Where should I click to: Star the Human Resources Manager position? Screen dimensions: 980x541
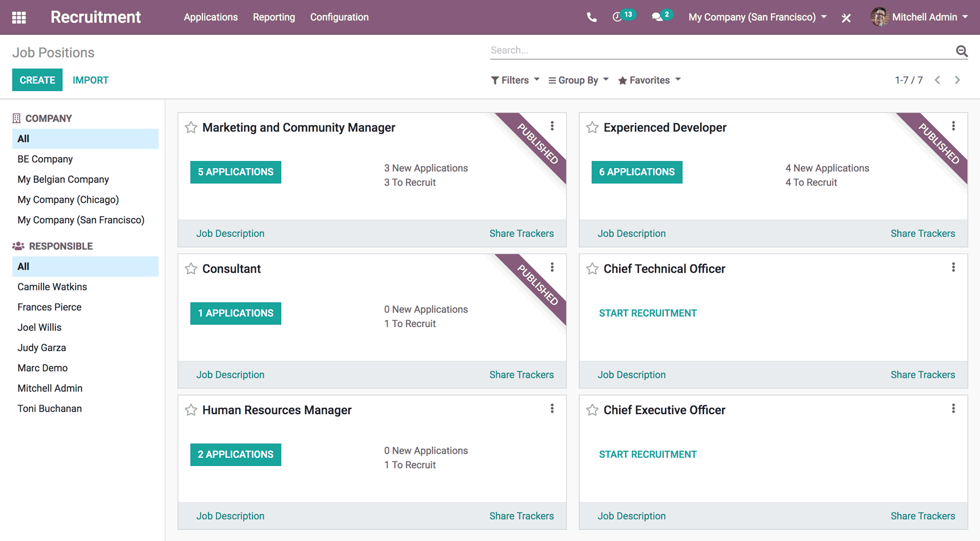coord(191,410)
